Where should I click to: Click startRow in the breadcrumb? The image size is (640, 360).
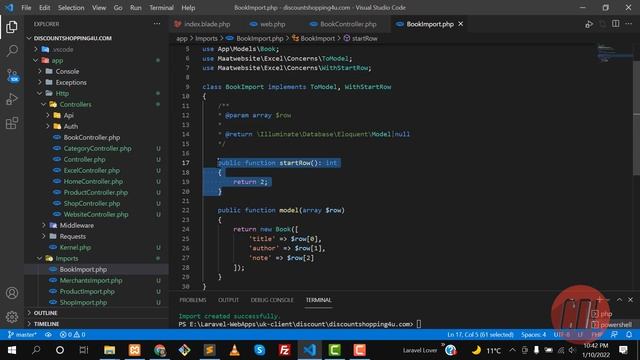[x=364, y=38]
